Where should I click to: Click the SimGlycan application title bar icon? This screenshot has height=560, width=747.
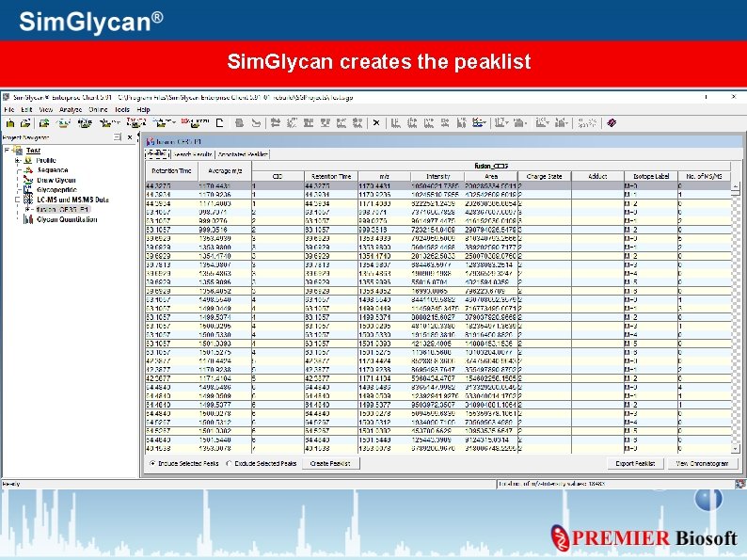coord(7,97)
